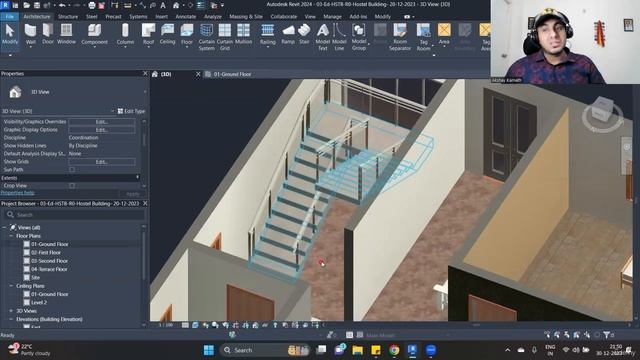
Task: Close the Properties panel
Action: coord(145,73)
